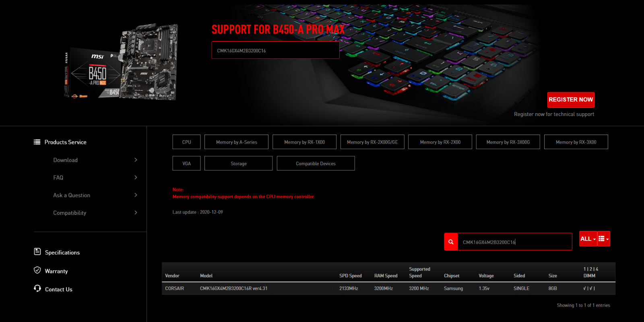
Task: Open the FAQ sidebar link
Action: click(x=58, y=177)
